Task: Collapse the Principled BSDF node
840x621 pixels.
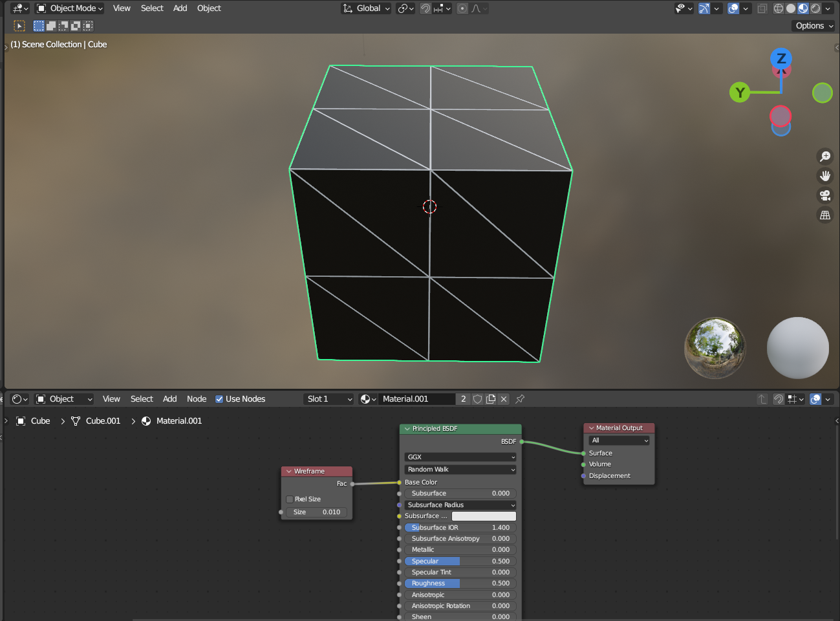Action: [407, 429]
